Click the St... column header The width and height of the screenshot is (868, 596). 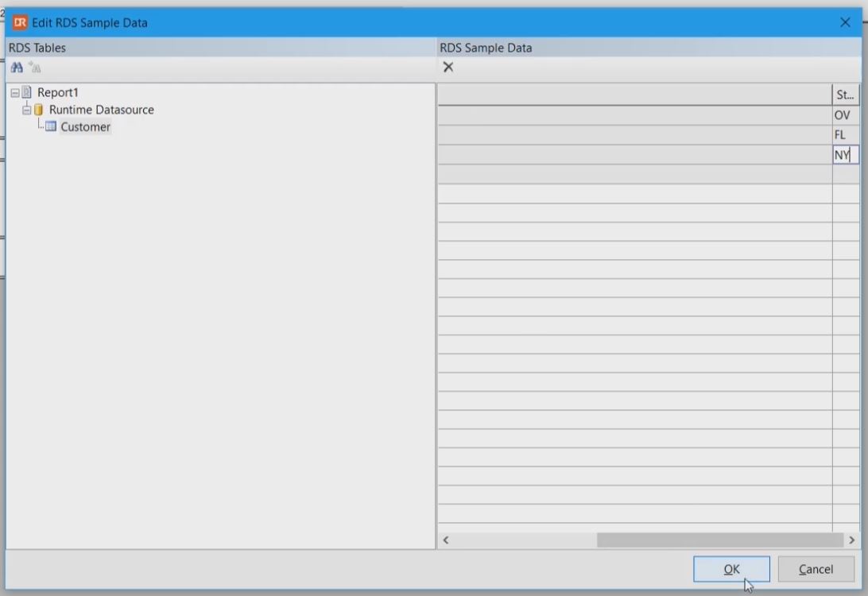click(845, 95)
